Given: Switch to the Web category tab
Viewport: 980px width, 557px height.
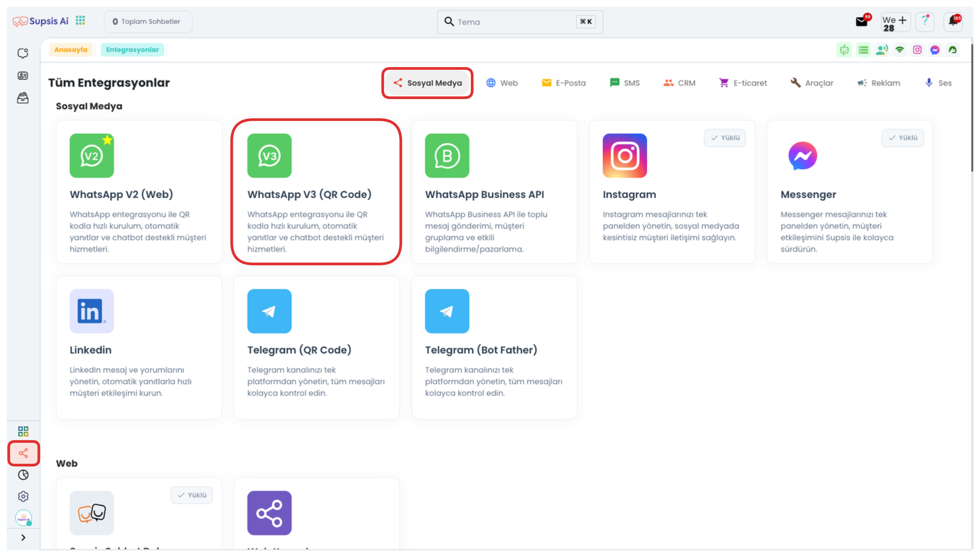Looking at the screenshot, I should pyautogui.click(x=502, y=83).
